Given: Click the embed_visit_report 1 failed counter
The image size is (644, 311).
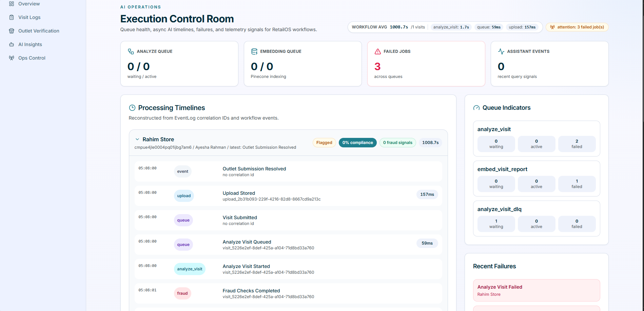Looking at the screenshot, I should pyautogui.click(x=577, y=184).
